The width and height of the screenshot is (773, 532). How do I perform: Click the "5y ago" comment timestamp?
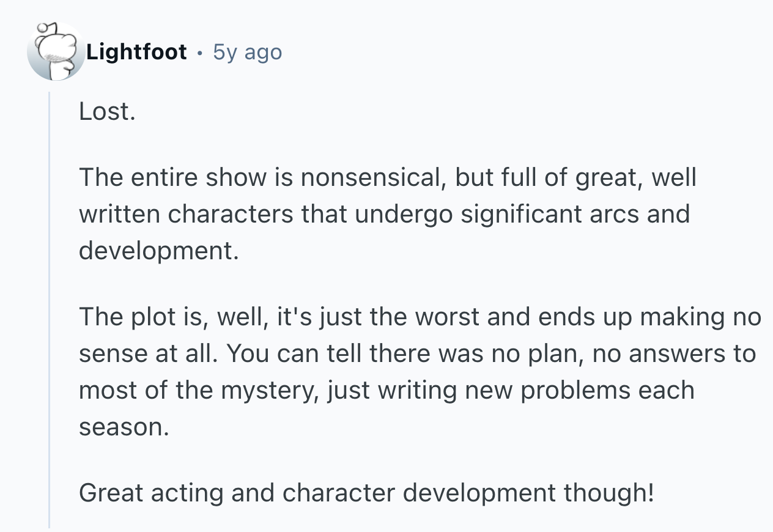click(247, 53)
